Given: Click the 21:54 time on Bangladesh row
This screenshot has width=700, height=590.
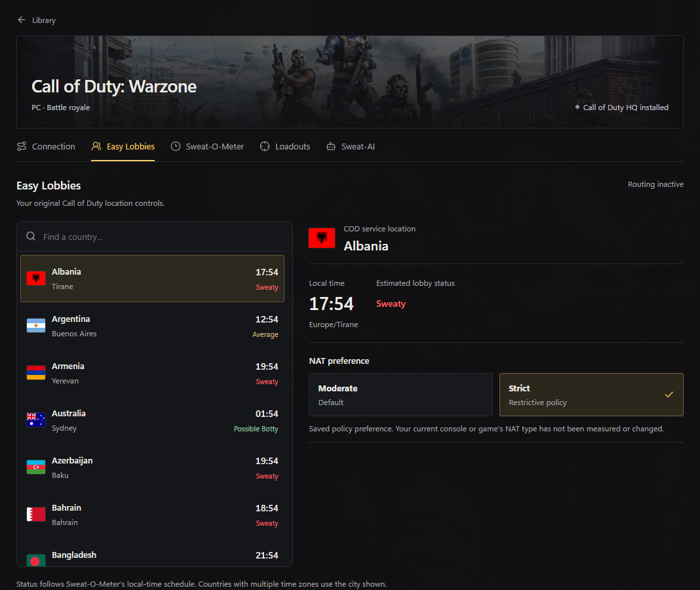Looking at the screenshot, I should point(267,555).
